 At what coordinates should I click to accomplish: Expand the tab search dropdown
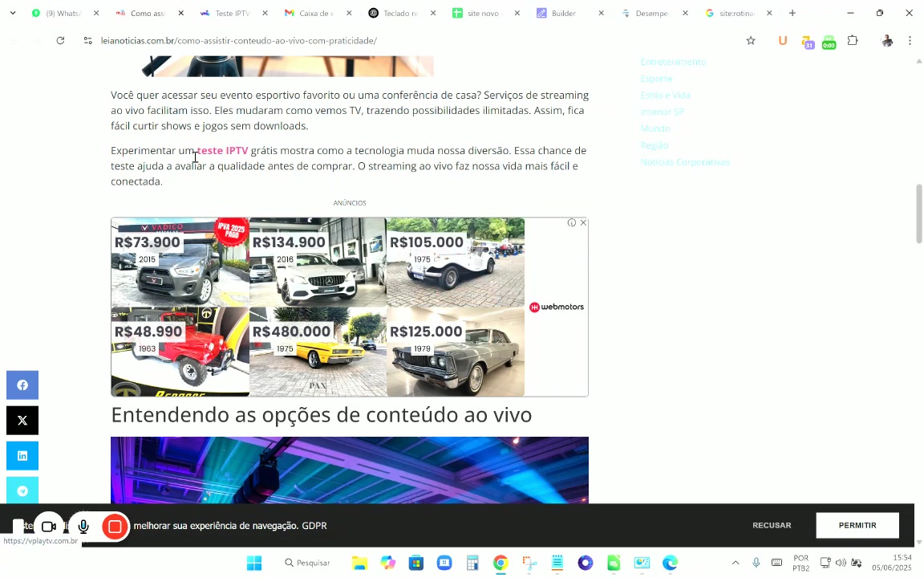(x=13, y=14)
